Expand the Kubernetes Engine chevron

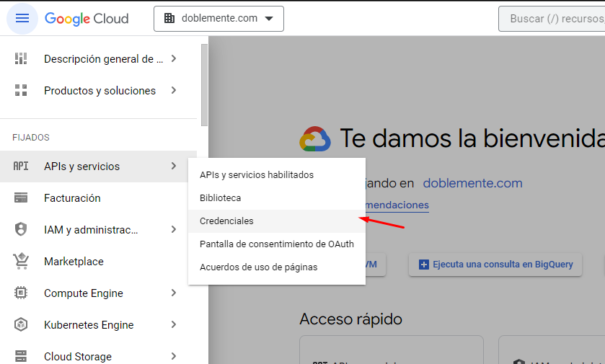pyautogui.click(x=174, y=324)
